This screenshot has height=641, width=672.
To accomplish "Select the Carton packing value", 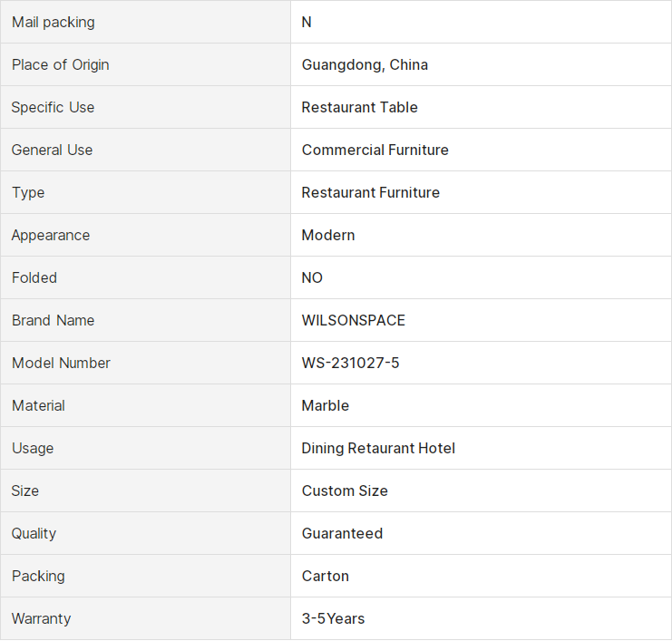I will tap(326, 576).
